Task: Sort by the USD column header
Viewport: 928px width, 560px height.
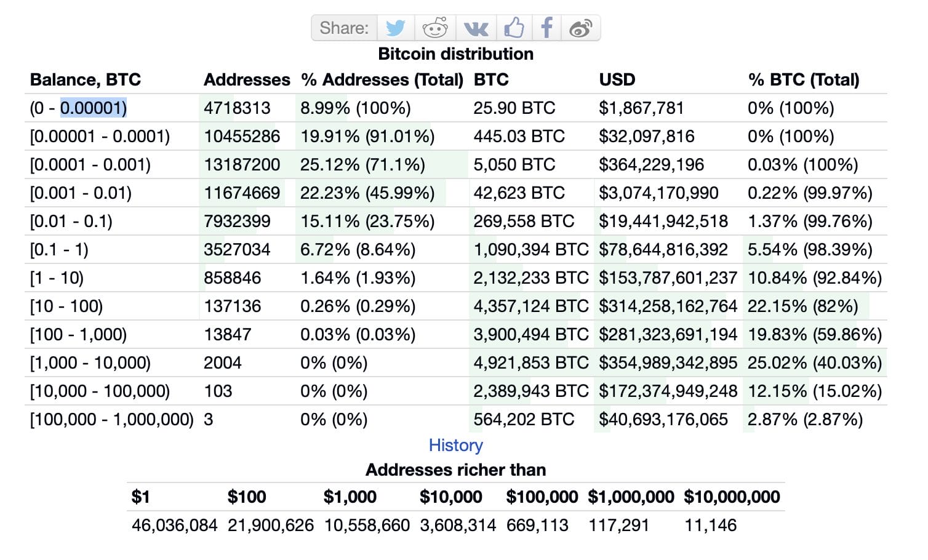Action: (617, 79)
